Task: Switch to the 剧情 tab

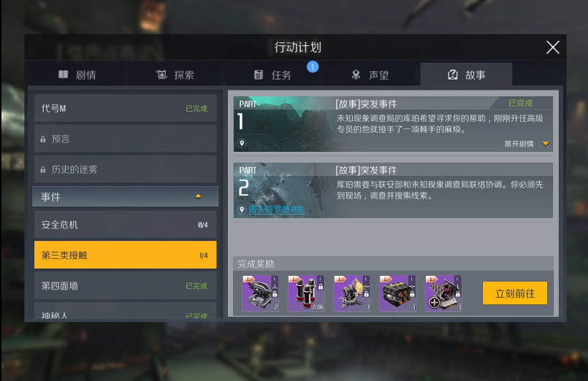Action: pos(77,75)
